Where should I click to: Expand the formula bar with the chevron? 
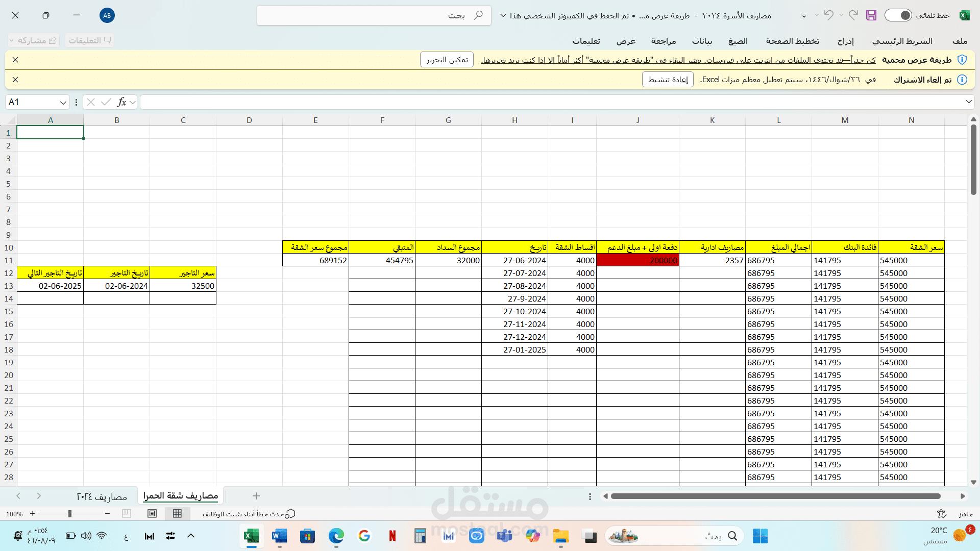click(x=968, y=102)
